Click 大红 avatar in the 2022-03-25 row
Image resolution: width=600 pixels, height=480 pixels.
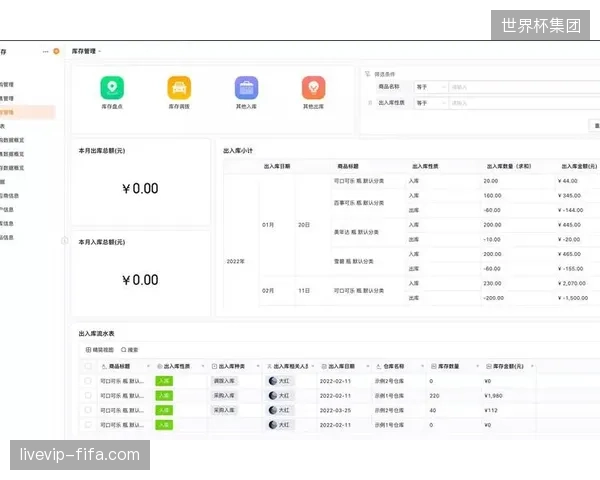(x=273, y=410)
